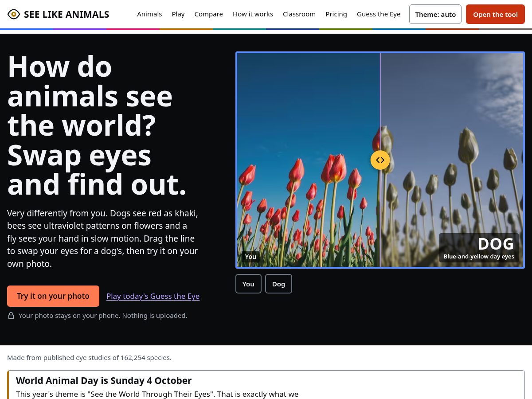Follow Play today's Guess the Eye link
Viewport: 532px width, 399px height.
point(153,296)
